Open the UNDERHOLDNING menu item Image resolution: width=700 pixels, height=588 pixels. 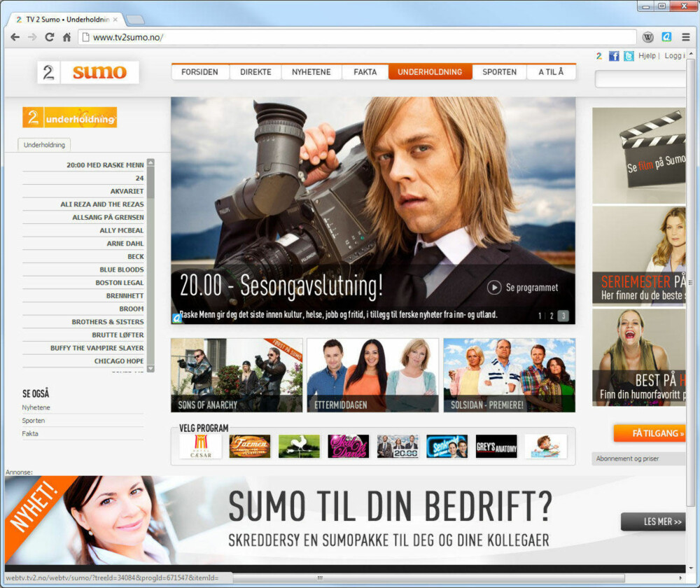(x=430, y=72)
